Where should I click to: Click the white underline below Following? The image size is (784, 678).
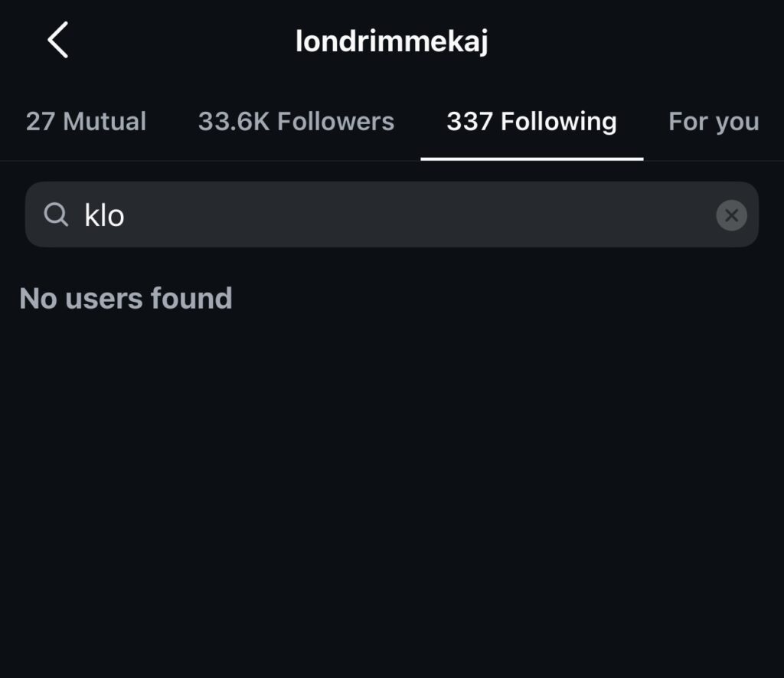(531, 159)
